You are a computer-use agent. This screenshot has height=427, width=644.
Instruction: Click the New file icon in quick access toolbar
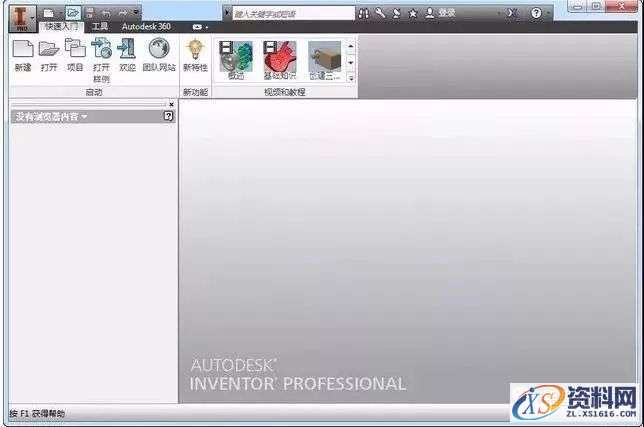pos(49,14)
